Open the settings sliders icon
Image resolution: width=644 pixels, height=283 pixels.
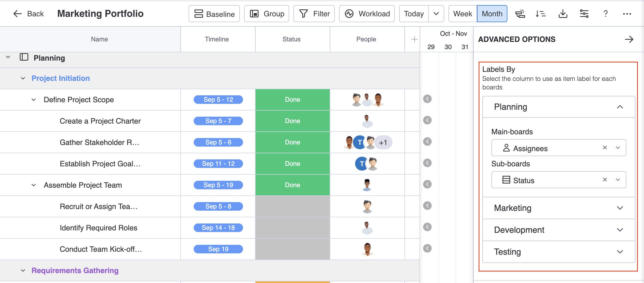click(x=584, y=14)
